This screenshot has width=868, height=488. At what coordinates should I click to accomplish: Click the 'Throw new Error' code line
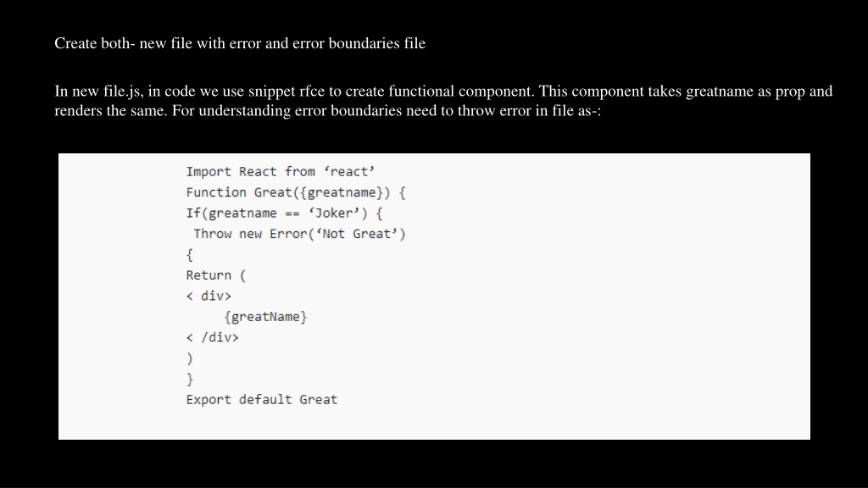coord(299,234)
